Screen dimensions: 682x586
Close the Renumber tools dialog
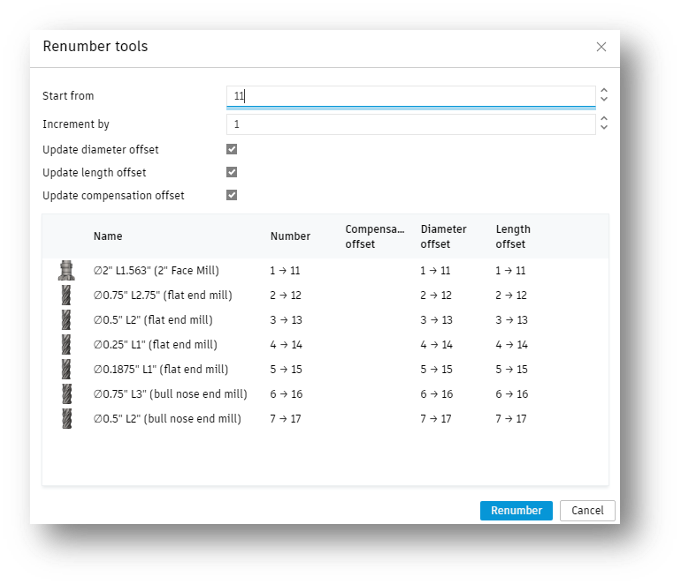(601, 47)
